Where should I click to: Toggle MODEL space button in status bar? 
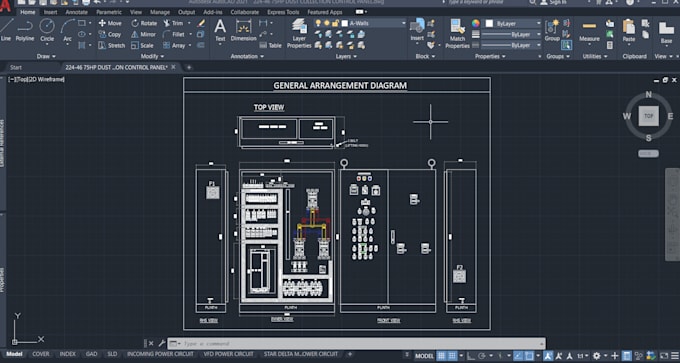424,356
